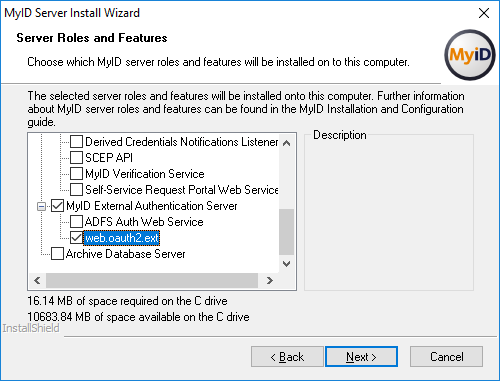Tick the ADFS Auth Web Service checkbox
This screenshot has width=500, height=381.
[x=76, y=221]
